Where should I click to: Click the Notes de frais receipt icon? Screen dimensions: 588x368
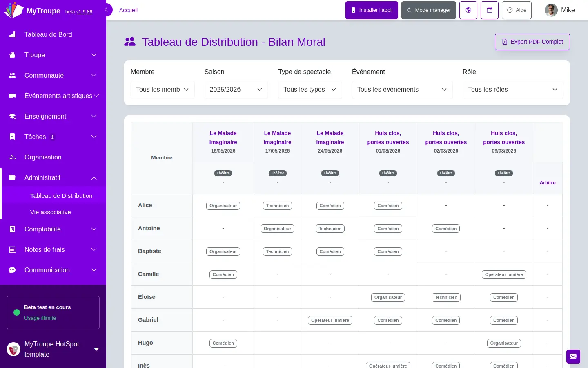pyautogui.click(x=12, y=250)
